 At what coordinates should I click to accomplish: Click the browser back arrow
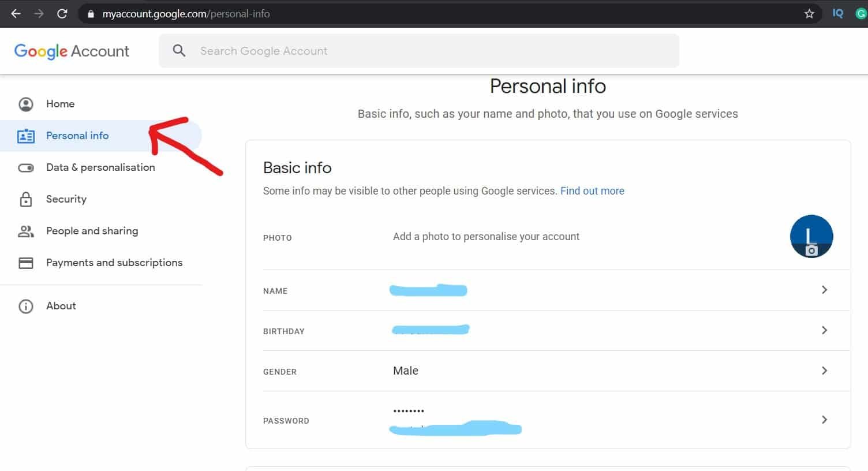pyautogui.click(x=16, y=13)
